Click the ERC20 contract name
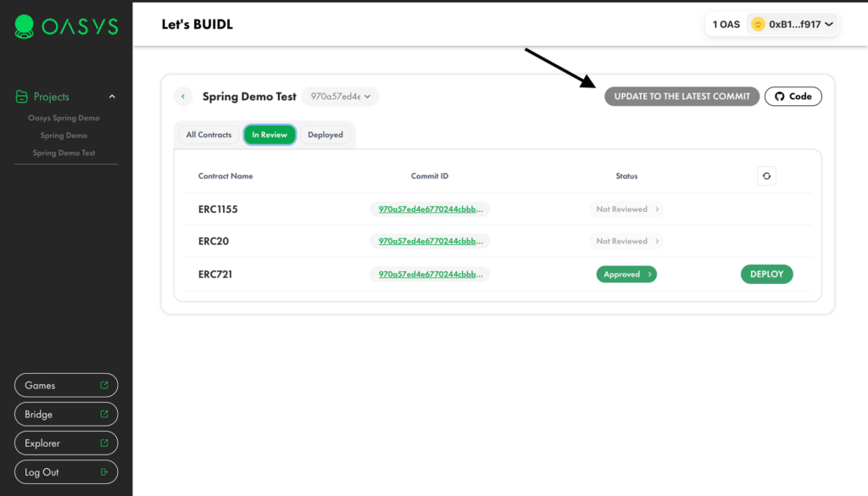 point(214,242)
